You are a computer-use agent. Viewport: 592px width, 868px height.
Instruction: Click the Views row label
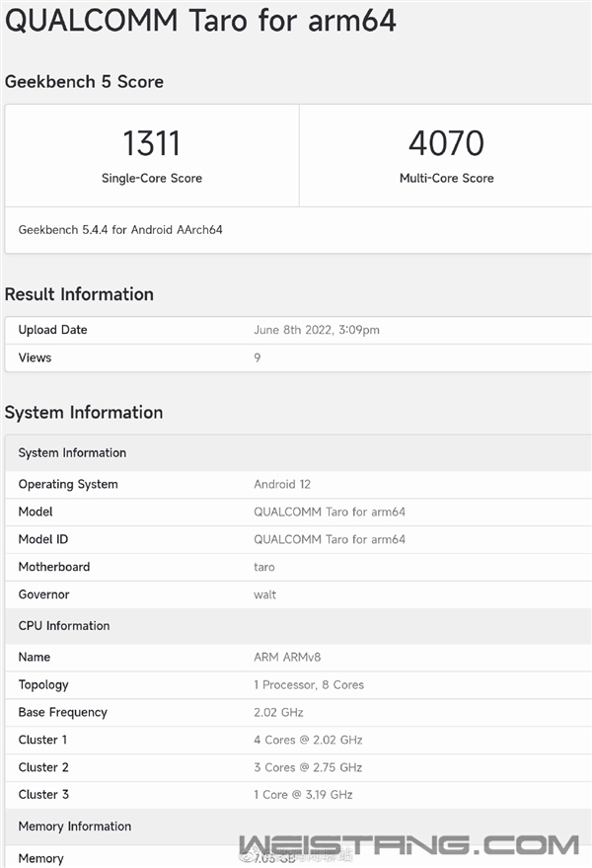[35, 357]
